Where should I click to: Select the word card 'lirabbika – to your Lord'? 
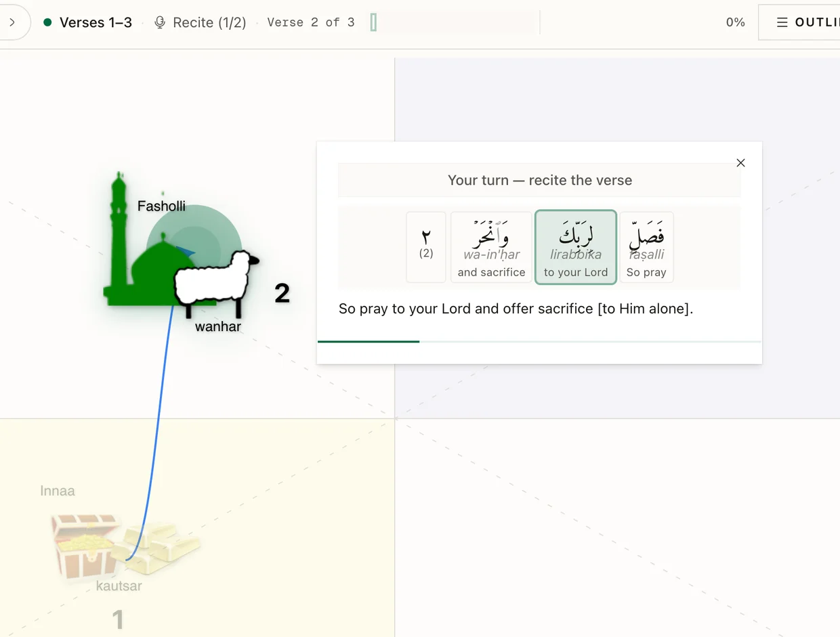point(576,247)
